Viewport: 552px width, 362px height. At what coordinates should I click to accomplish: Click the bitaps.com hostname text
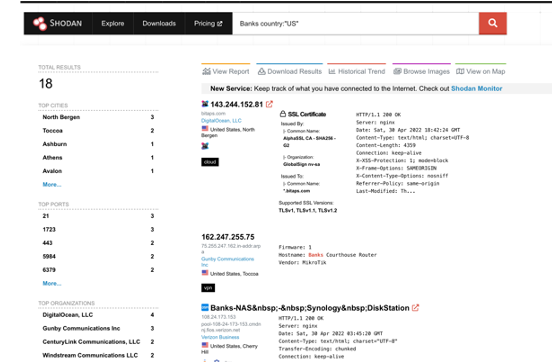click(x=213, y=113)
